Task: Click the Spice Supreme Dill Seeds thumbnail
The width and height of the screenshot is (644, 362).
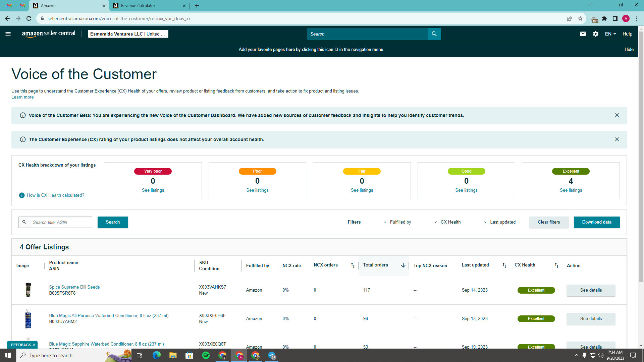Action: pos(28,290)
